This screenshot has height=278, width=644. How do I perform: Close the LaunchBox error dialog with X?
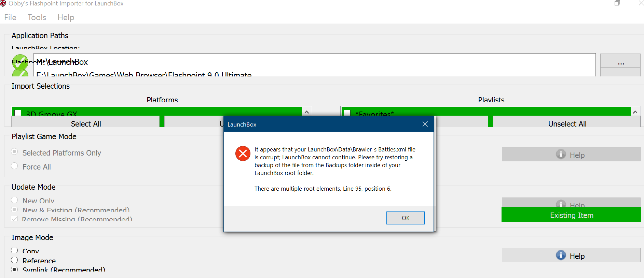pyautogui.click(x=425, y=124)
